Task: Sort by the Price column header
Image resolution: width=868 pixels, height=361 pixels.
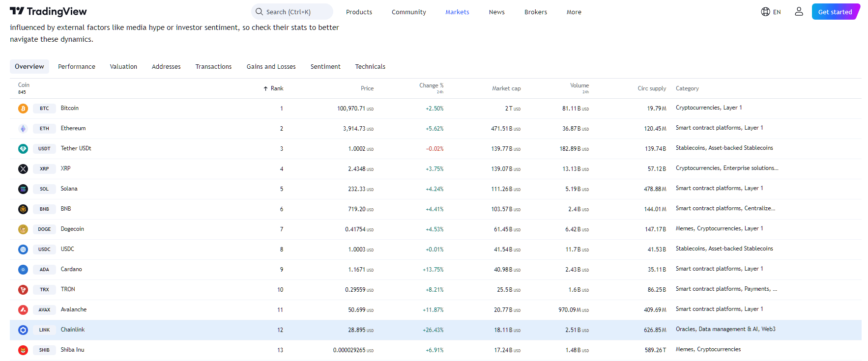Action: click(367, 88)
